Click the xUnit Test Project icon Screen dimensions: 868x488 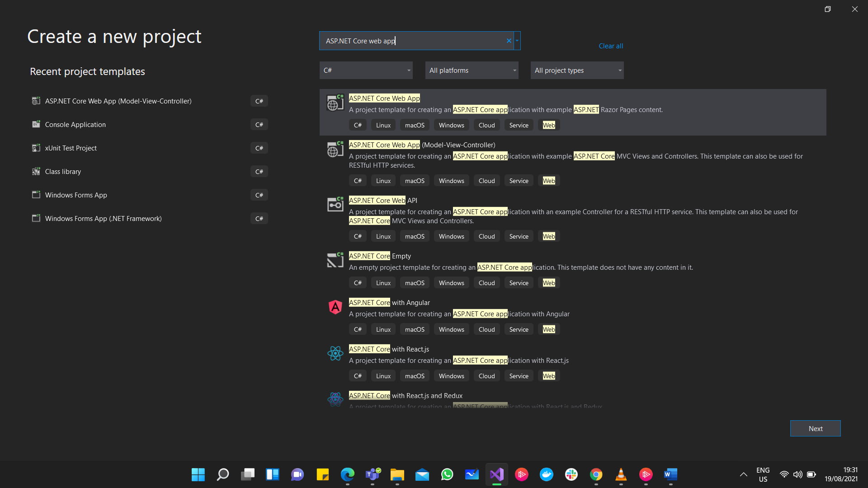tap(36, 148)
